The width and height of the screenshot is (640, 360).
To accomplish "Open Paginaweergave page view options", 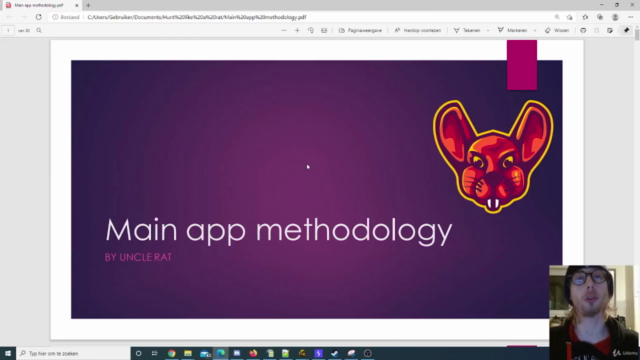I will click(360, 30).
